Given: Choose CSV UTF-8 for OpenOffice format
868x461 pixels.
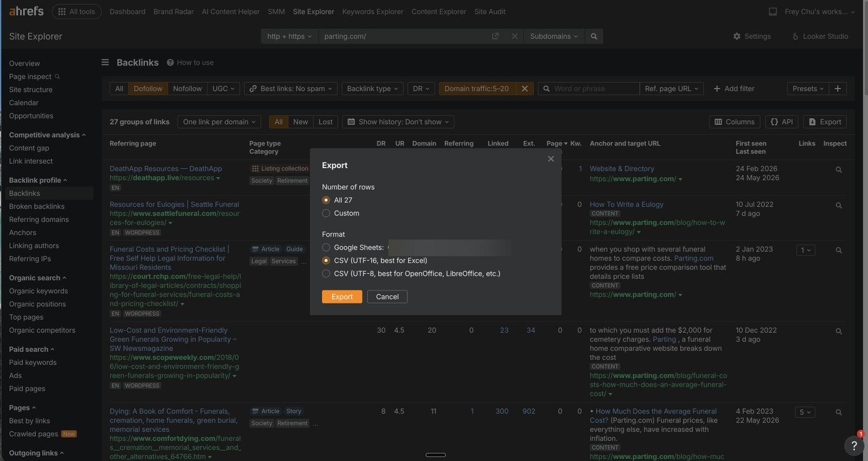Looking at the screenshot, I should click(326, 273).
